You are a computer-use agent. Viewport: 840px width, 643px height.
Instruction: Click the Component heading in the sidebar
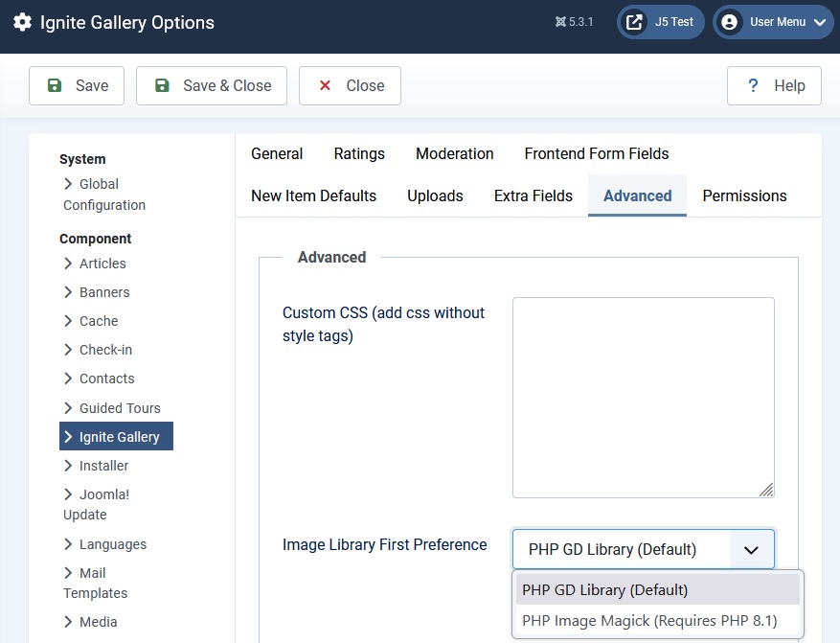pos(96,239)
